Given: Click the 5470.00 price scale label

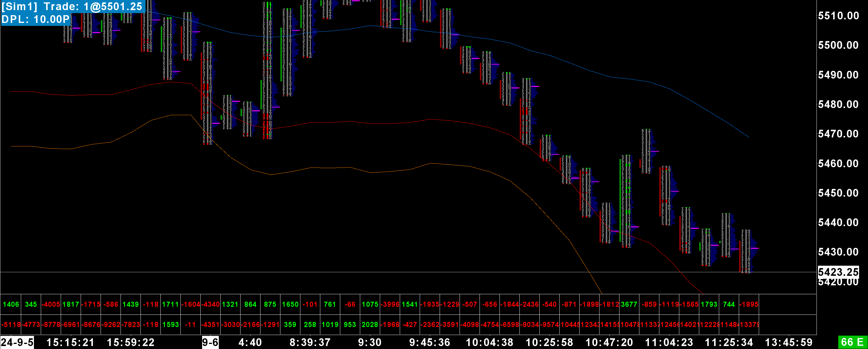Looking at the screenshot, I should pyautogui.click(x=838, y=134).
